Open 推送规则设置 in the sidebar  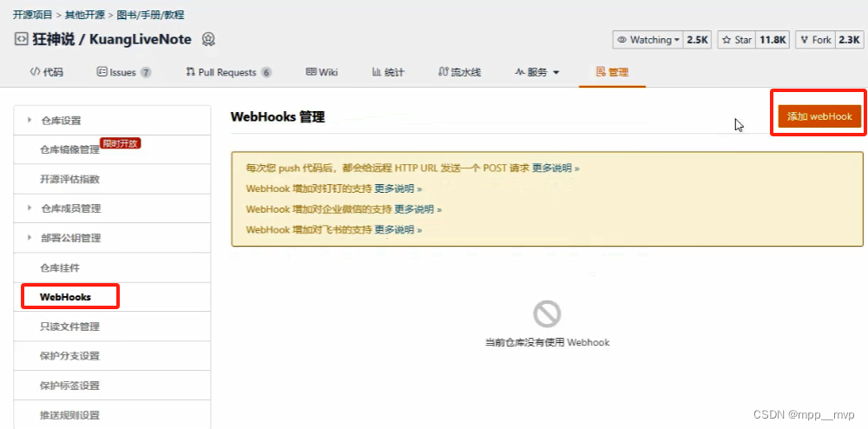point(112,414)
